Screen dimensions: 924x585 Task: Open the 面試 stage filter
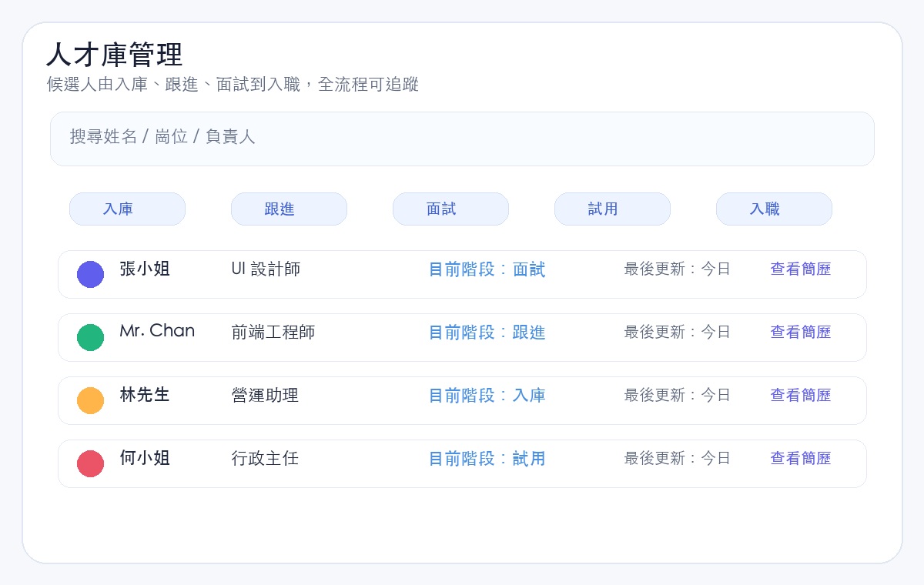tap(450, 209)
